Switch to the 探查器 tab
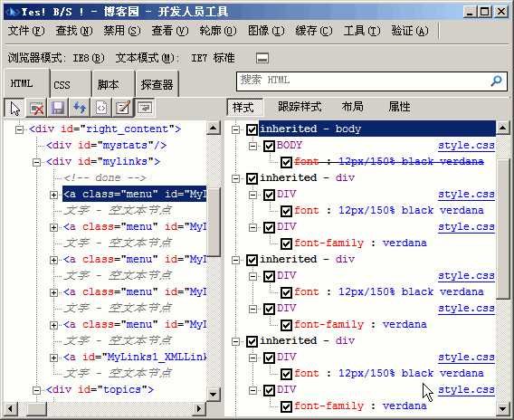 click(x=157, y=84)
